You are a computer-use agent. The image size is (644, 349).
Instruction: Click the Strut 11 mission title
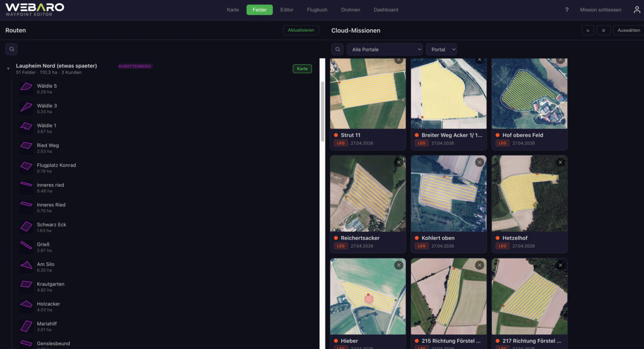(x=351, y=135)
